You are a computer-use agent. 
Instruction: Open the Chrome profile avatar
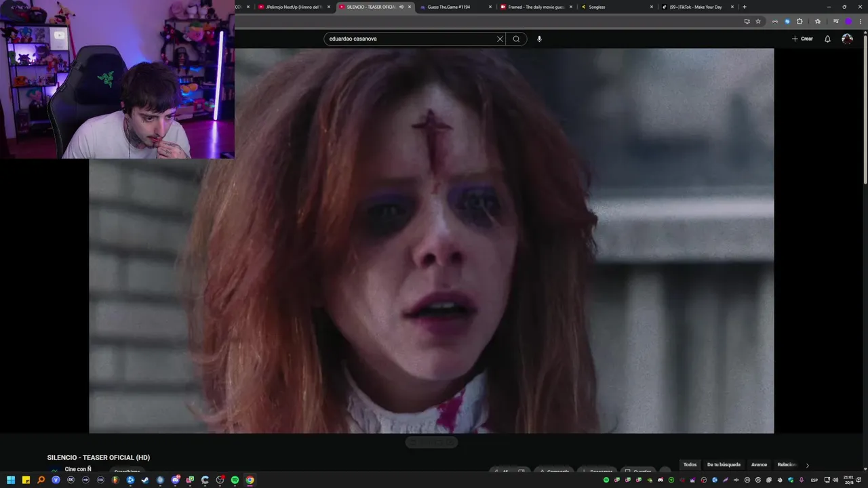click(848, 21)
